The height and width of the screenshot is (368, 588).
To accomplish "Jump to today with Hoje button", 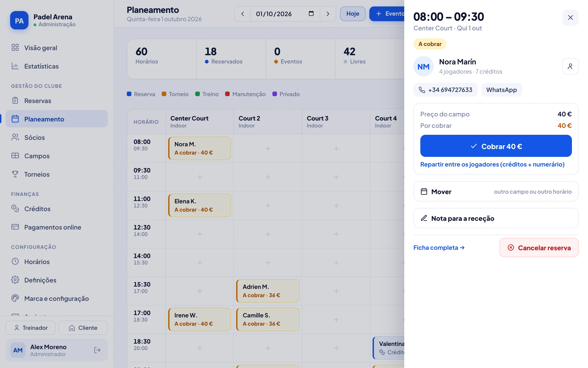I will click(353, 14).
